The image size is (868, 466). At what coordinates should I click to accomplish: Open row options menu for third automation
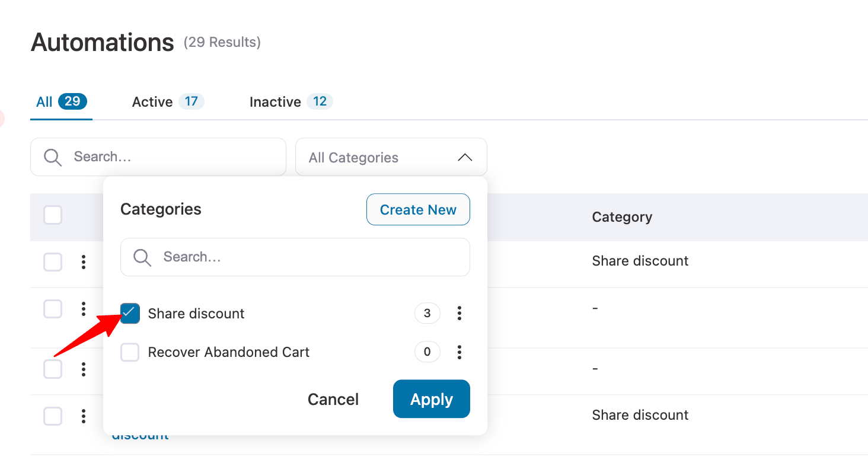84,369
